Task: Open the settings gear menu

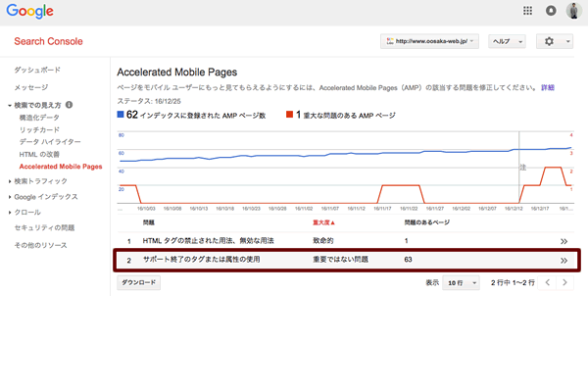Action: (555, 41)
